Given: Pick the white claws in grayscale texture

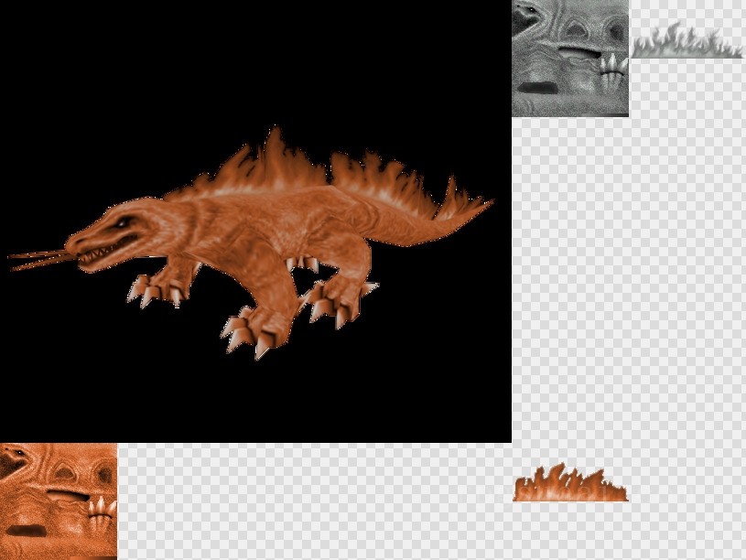Looking at the screenshot, I should 611,65.
